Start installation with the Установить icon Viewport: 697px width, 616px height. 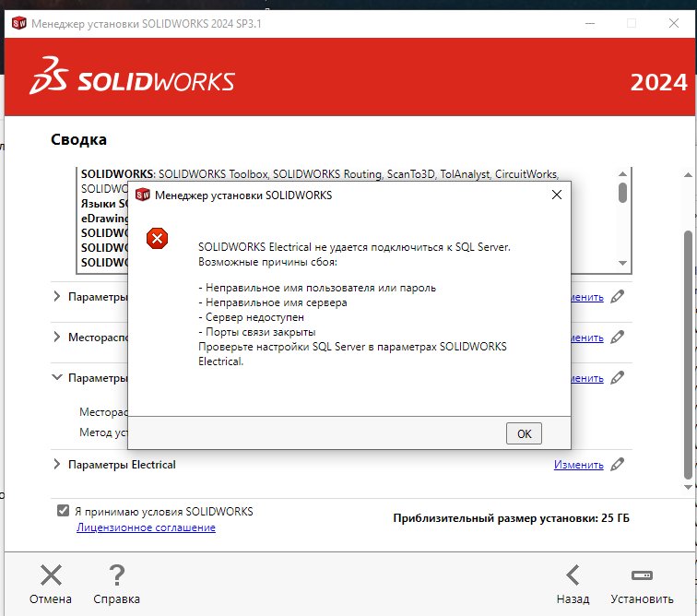[x=642, y=576]
